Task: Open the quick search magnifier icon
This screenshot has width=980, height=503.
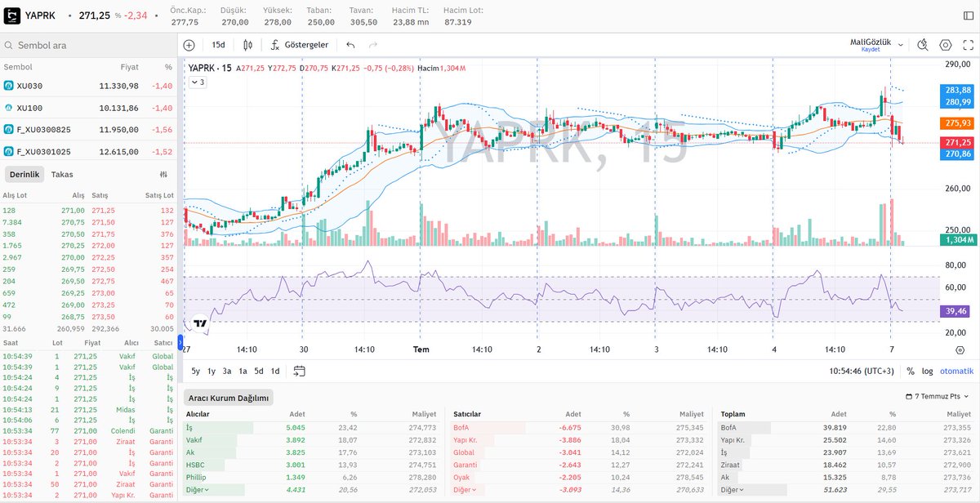Action: click(x=923, y=45)
